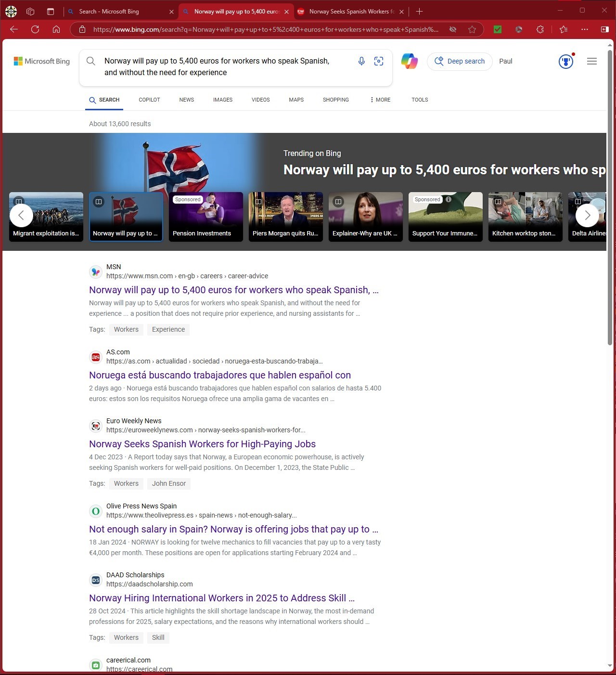The image size is (616, 675).
Task: Open the NEWS search tab
Action: click(x=187, y=100)
